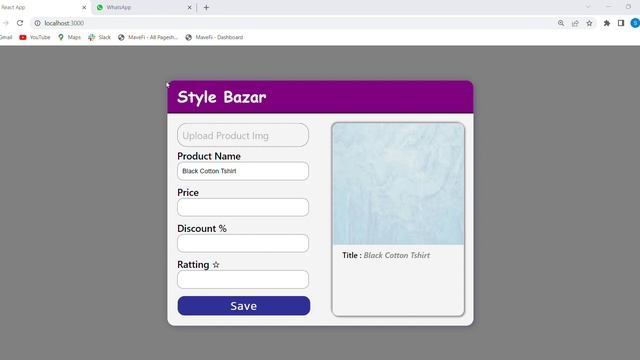This screenshot has height=360, width=640.
Task: Click the Black Cotton Tshirt title text
Action: coord(396,256)
